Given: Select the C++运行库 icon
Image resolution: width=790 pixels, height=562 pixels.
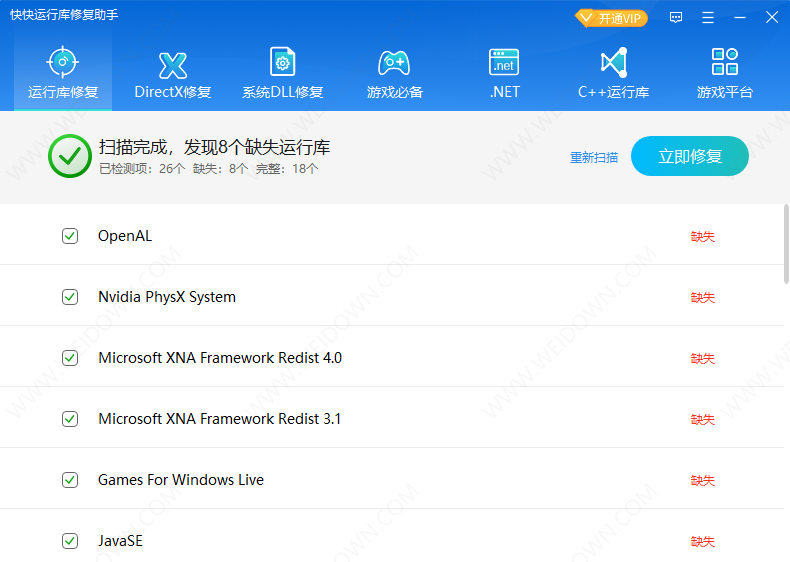Looking at the screenshot, I should 613,63.
